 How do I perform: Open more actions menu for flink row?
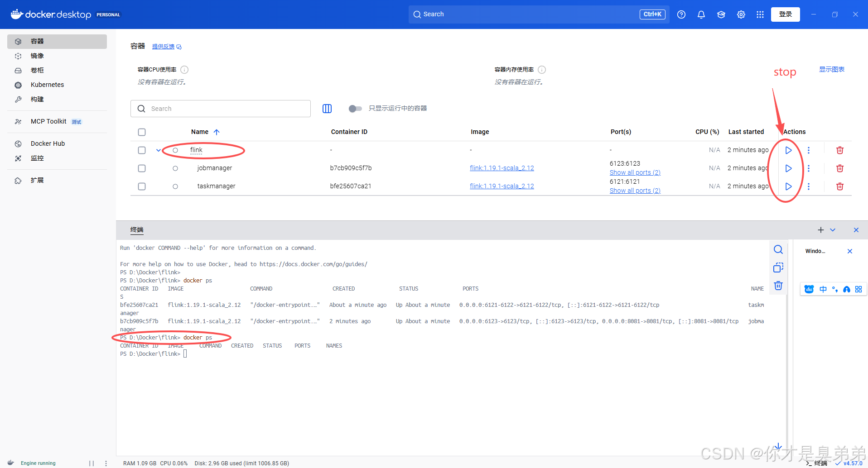tap(809, 150)
